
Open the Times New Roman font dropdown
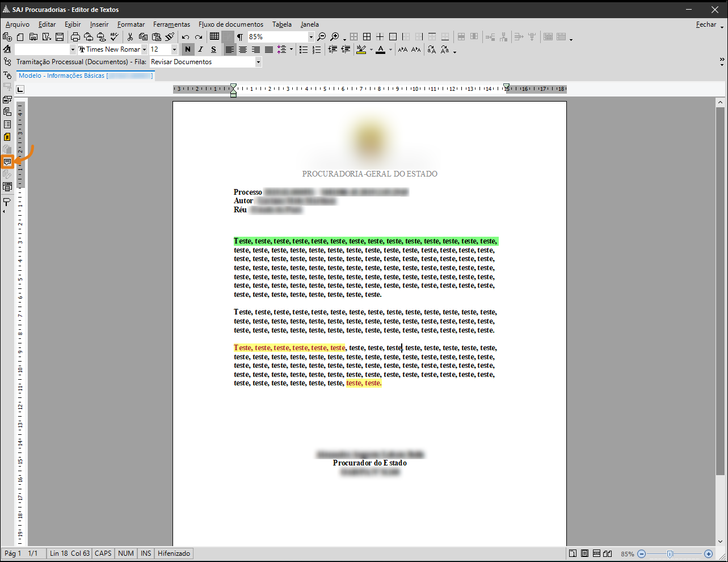(144, 50)
